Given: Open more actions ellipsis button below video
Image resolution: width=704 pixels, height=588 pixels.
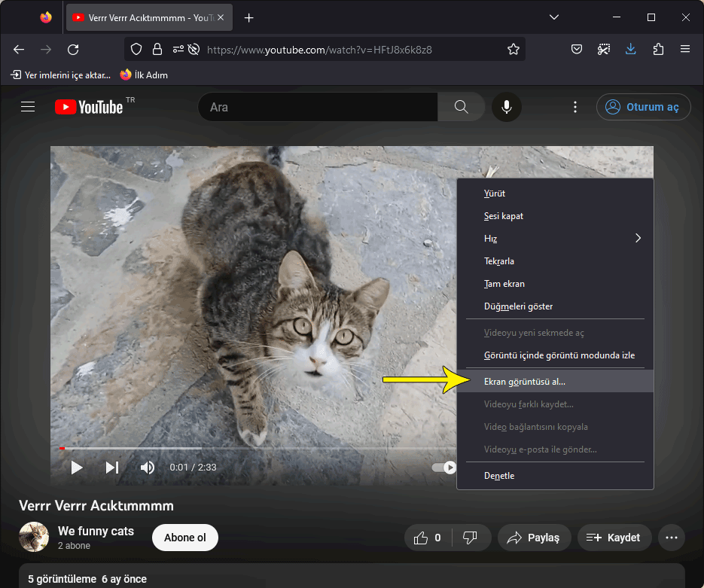Looking at the screenshot, I should pyautogui.click(x=671, y=538).
